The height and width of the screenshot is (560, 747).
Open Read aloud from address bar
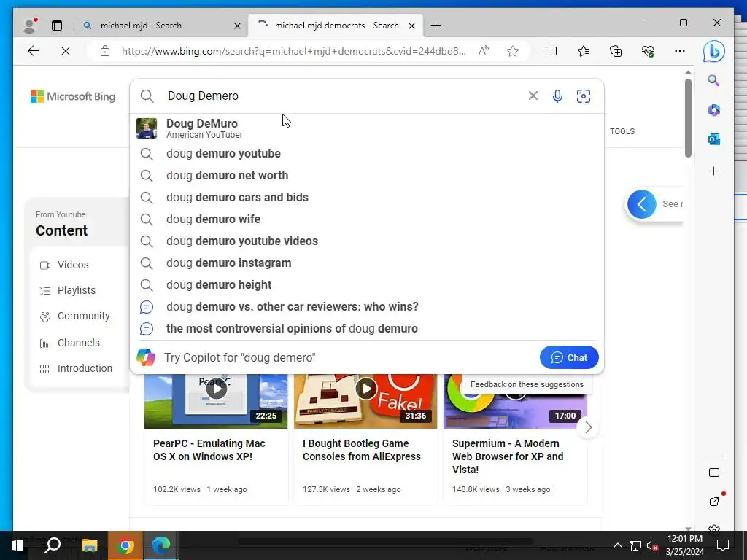coord(484,51)
